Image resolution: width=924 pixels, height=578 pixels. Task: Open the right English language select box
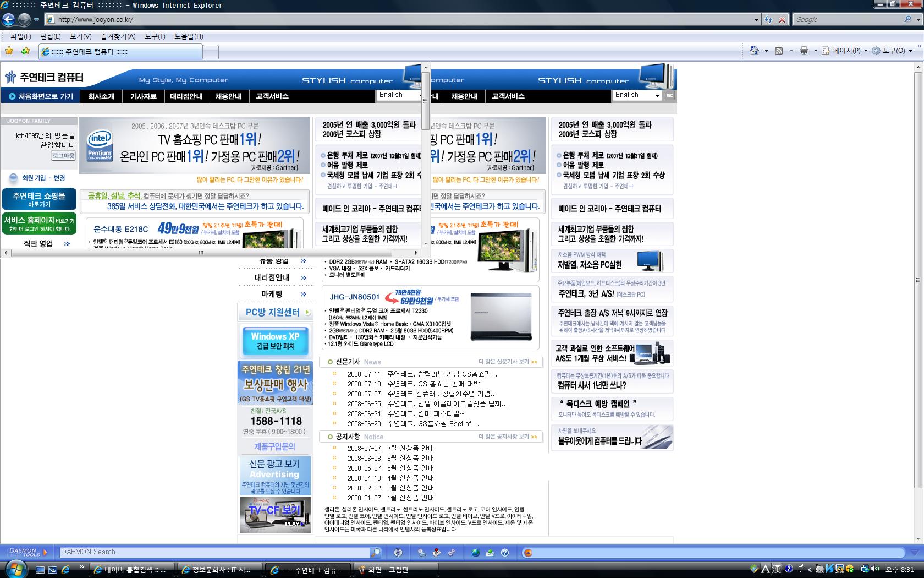point(637,95)
